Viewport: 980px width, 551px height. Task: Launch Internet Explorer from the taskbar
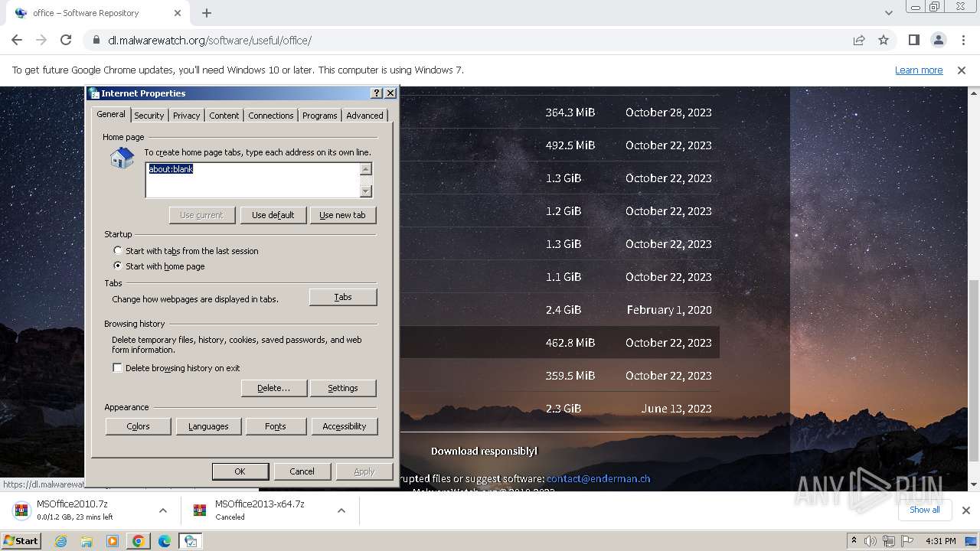click(x=60, y=541)
